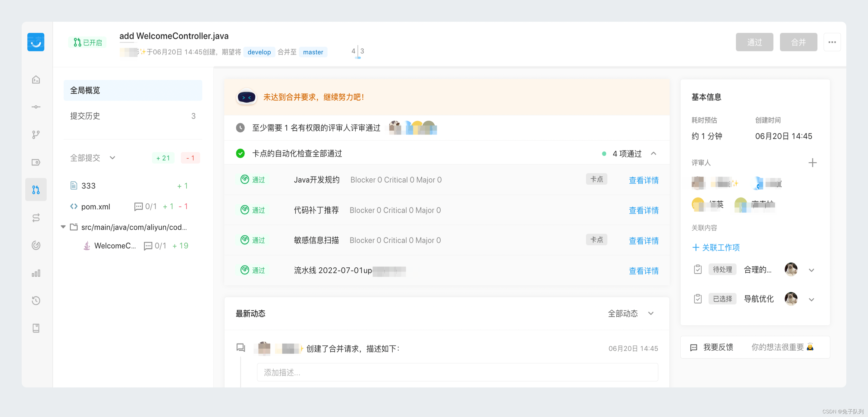Collapse the src/main/java/com/aliyun folder
Screen dimensions: 868x417
(63, 227)
